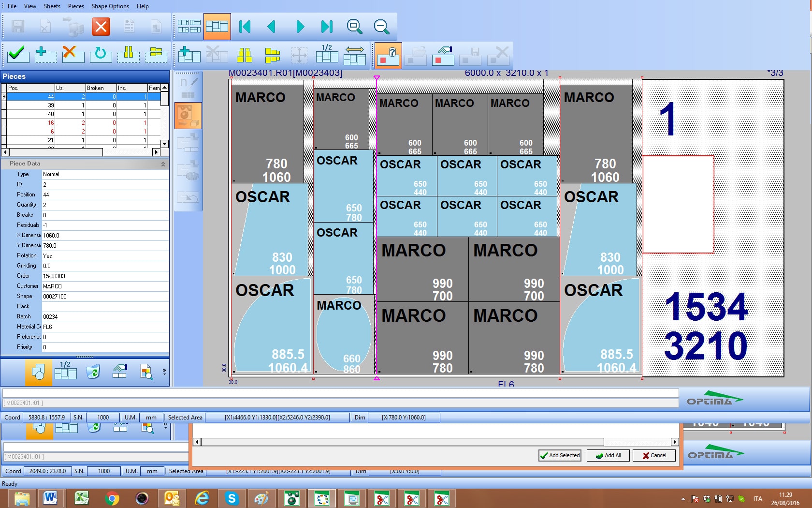Switch to multi-sheet overview layout
Viewport: 812px width, 508px height.
pos(189,27)
